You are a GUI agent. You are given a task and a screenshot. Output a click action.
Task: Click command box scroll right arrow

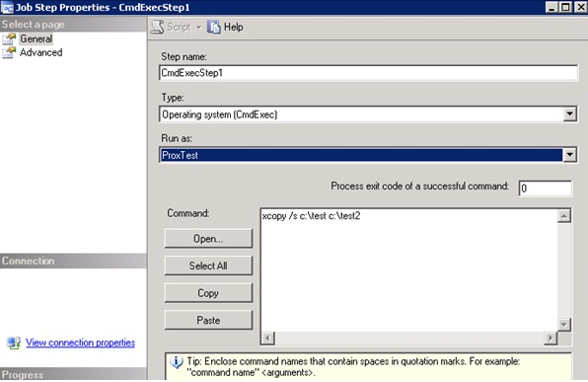coord(551,339)
